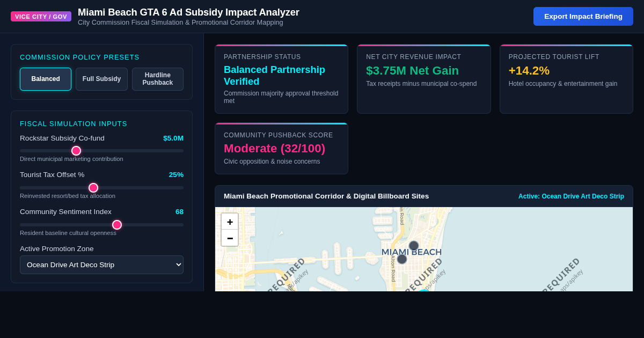Open the Partnership Status card
This screenshot has height=338, width=644.
[282, 79]
